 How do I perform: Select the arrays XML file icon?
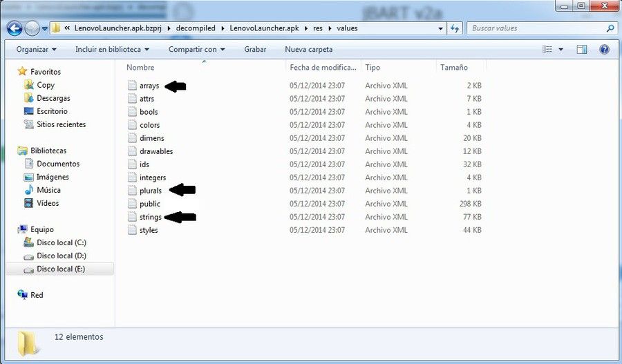[132, 85]
